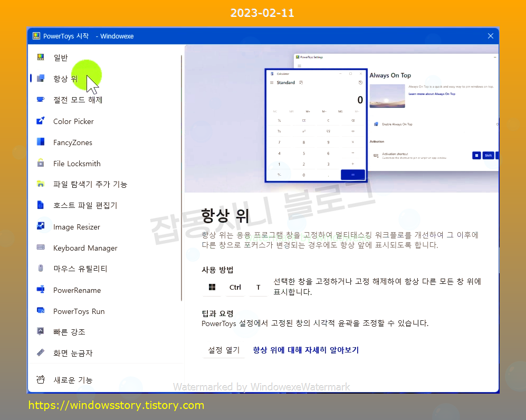This screenshot has height=420, width=526.
Task: Click the Ctrl shortcut keycap
Action: pos(235,287)
